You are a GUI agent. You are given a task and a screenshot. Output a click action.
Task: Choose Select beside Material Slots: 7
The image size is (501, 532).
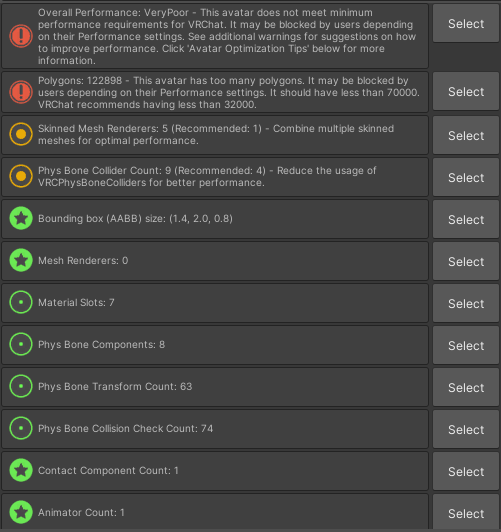(466, 303)
